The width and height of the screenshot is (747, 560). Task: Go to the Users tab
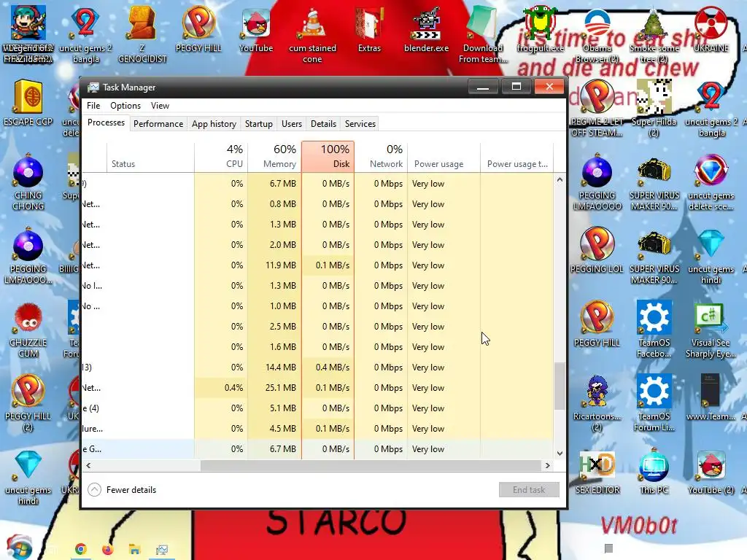[x=292, y=124]
